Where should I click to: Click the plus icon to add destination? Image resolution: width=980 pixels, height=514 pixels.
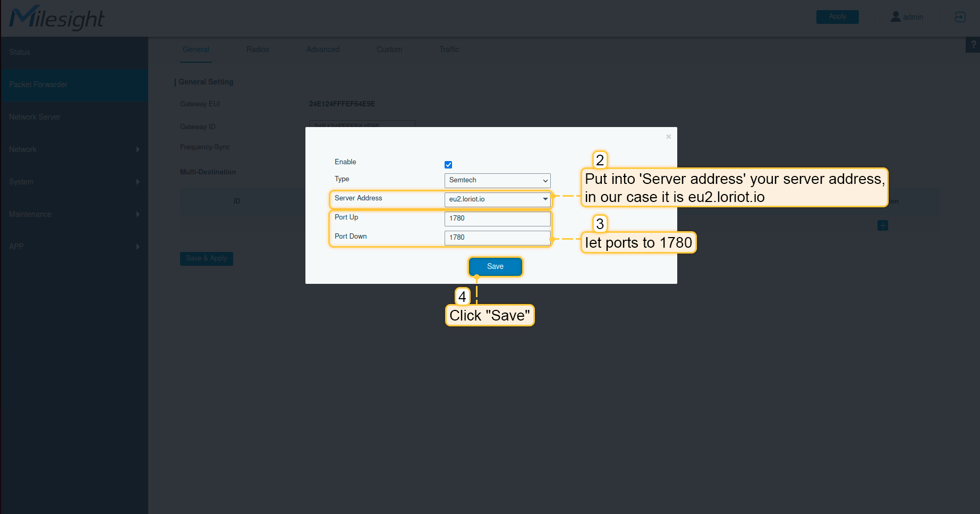(x=883, y=225)
